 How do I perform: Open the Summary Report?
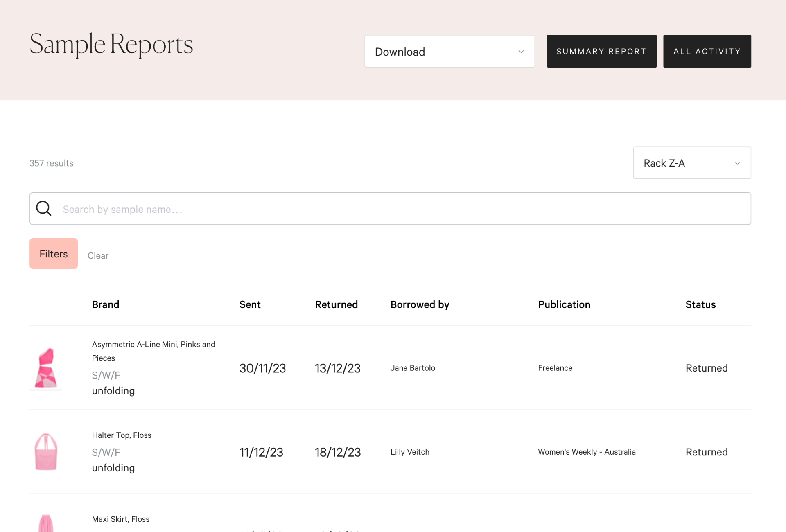click(601, 51)
